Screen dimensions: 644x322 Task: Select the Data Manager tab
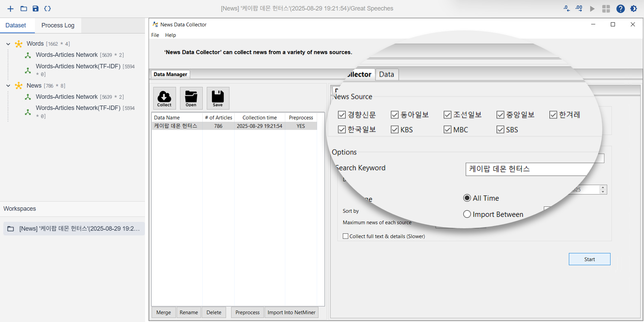pyautogui.click(x=170, y=74)
